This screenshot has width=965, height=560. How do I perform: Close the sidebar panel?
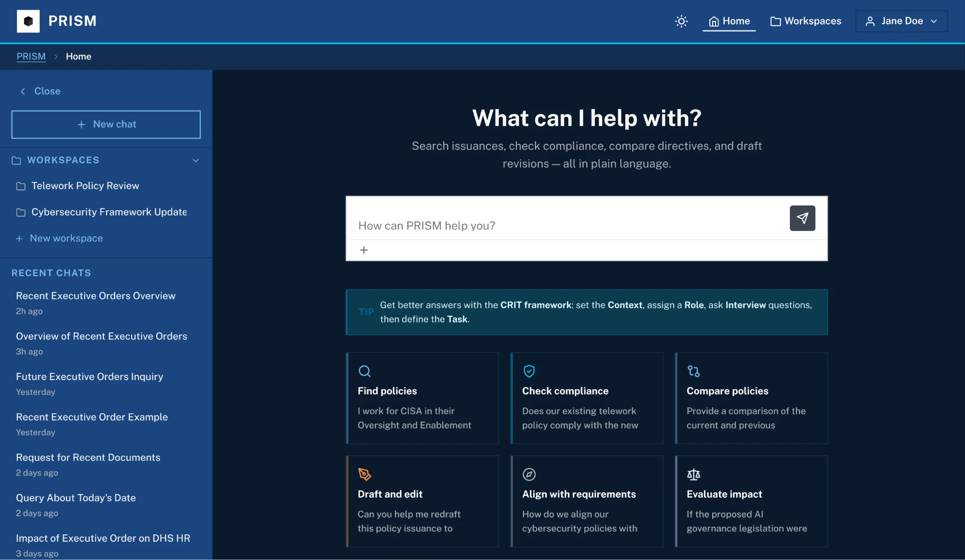click(x=41, y=91)
